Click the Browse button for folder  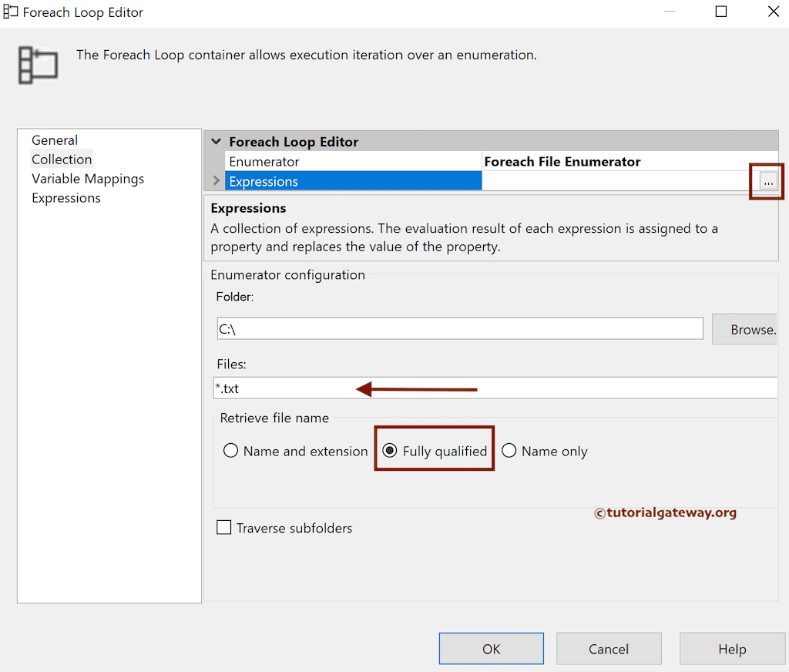point(753,329)
